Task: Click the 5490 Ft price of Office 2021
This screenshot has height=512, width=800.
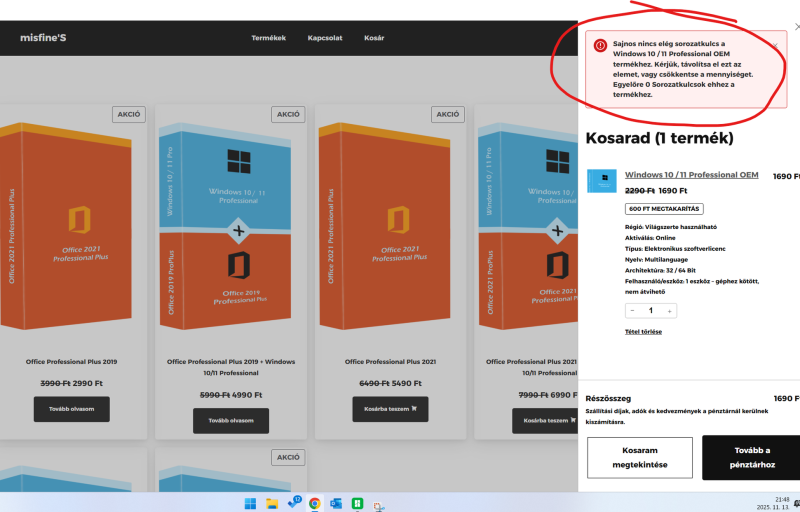Action: (406, 383)
